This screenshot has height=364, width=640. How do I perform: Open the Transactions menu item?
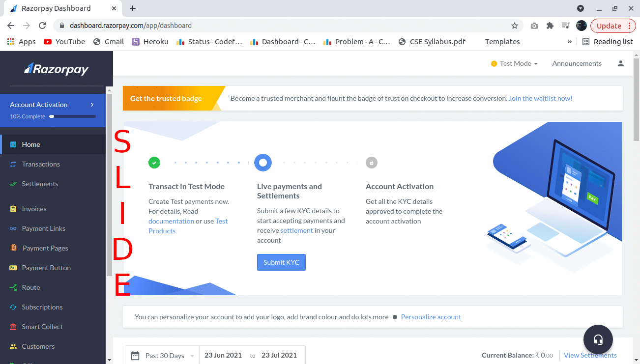click(x=53, y=164)
